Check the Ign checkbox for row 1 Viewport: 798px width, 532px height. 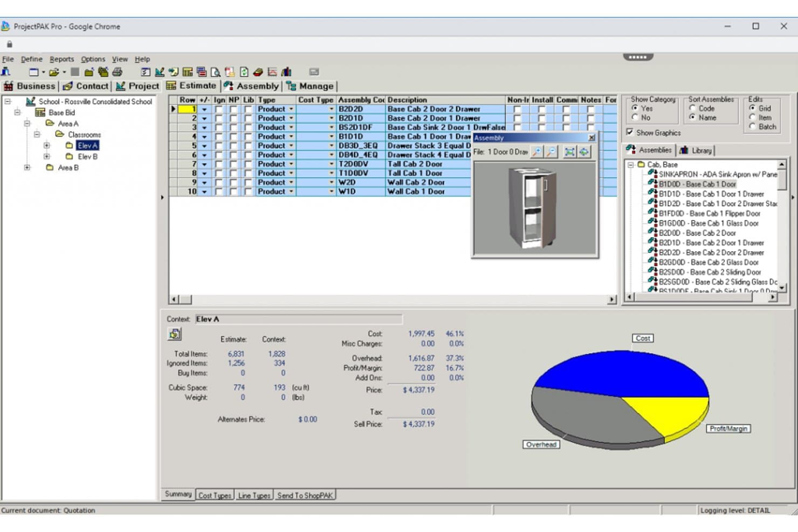coord(218,109)
